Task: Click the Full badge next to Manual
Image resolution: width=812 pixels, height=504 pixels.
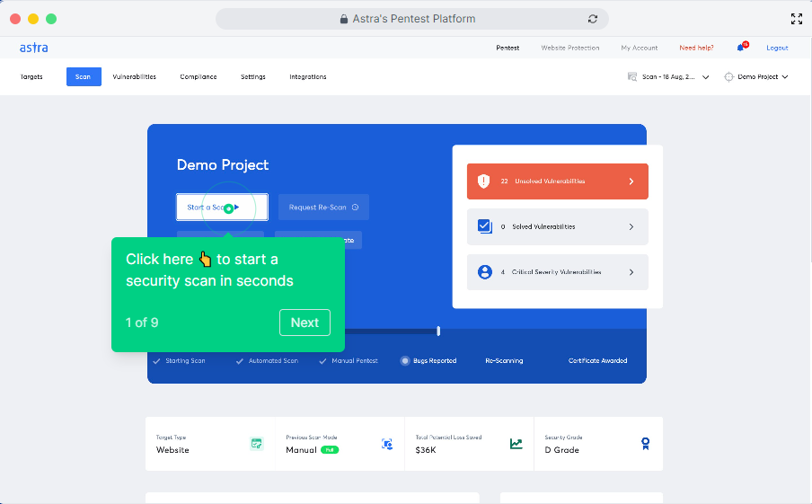Action: [x=330, y=449]
